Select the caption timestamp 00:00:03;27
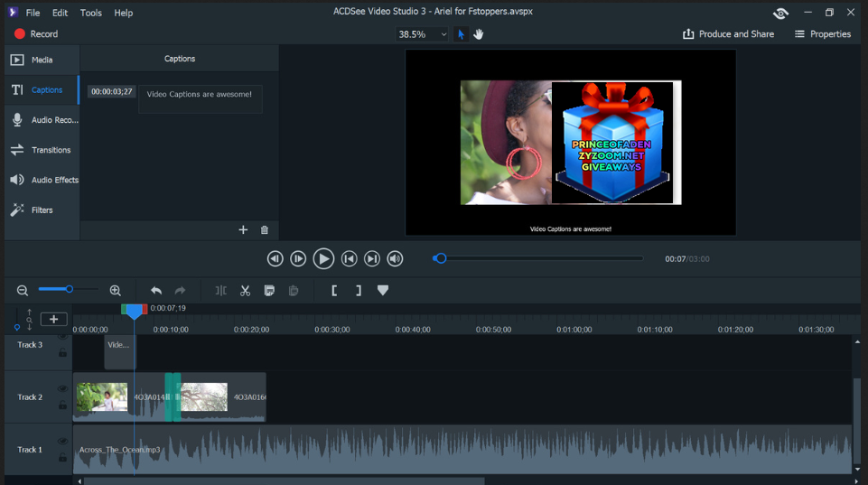This screenshot has width=868, height=485. click(x=112, y=91)
